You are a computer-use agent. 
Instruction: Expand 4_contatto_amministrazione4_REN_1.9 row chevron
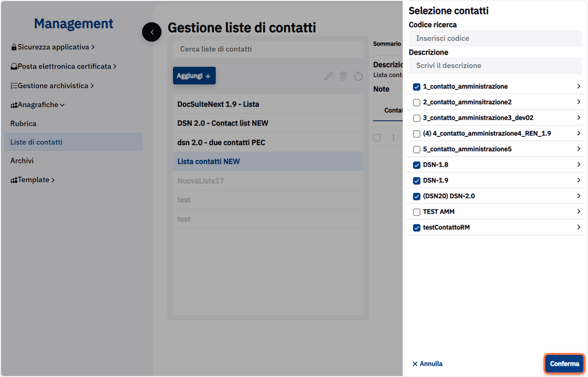click(x=579, y=133)
